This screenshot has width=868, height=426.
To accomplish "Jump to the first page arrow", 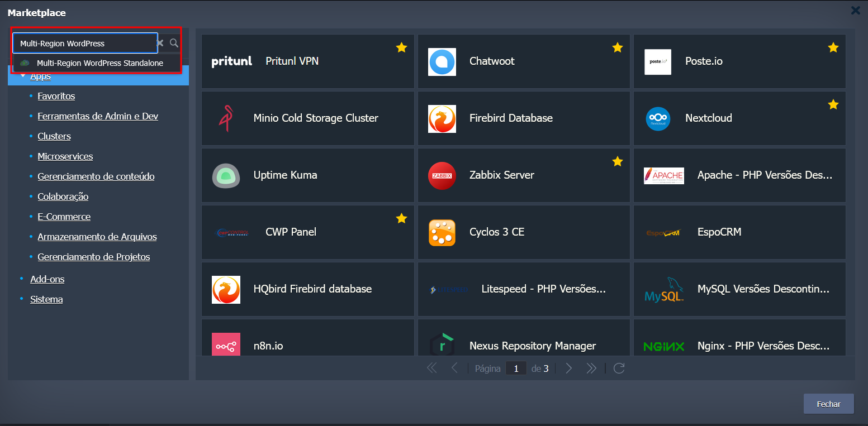I will 431,368.
